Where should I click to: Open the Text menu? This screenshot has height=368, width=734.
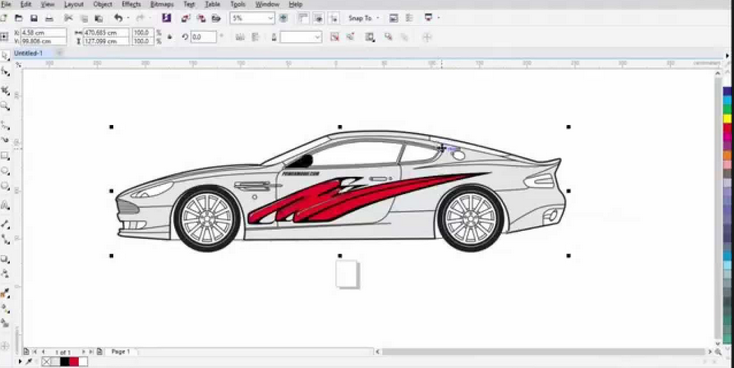point(189,4)
